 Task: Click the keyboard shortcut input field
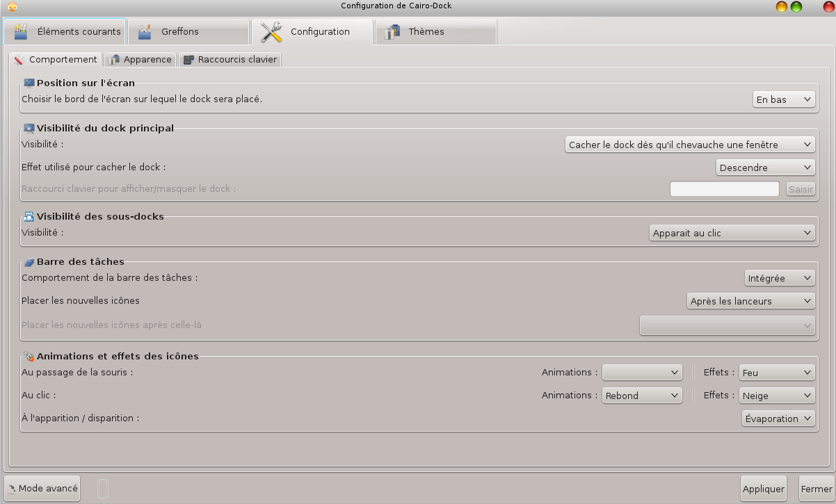click(x=724, y=189)
